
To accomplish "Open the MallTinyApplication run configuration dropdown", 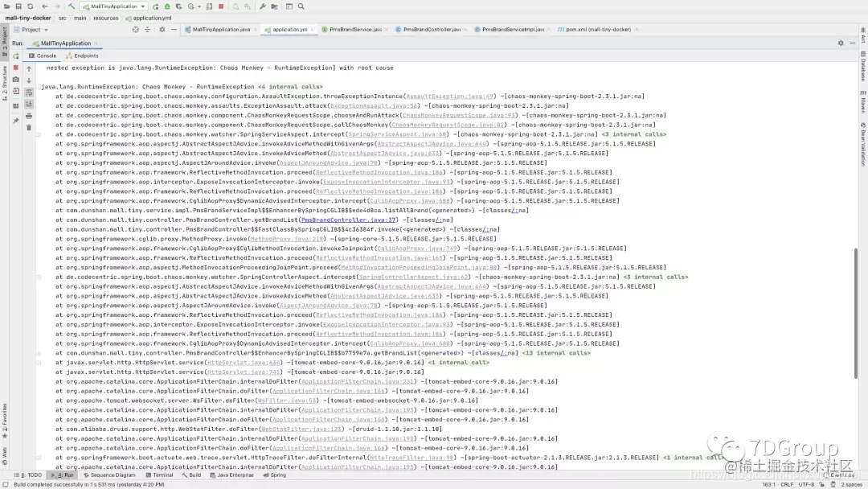I will point(113,6).
